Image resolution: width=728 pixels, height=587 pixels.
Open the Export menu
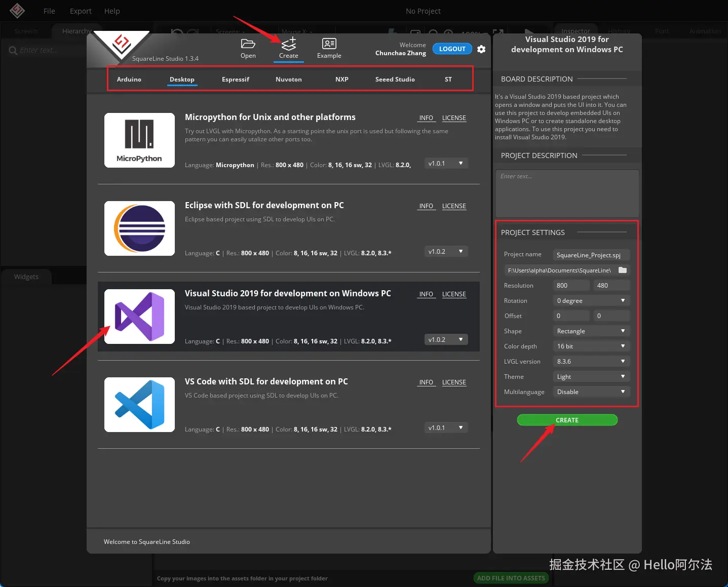(x=81, y=11)
